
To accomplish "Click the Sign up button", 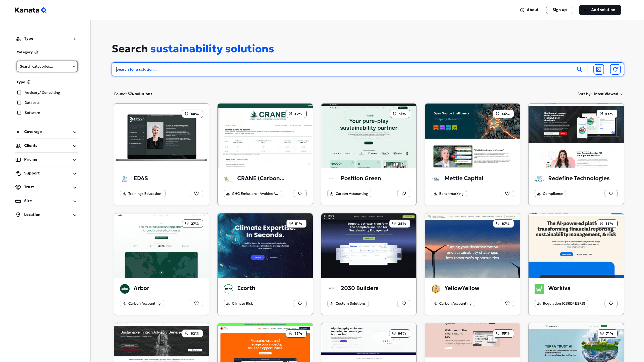I will coord(559,10).
